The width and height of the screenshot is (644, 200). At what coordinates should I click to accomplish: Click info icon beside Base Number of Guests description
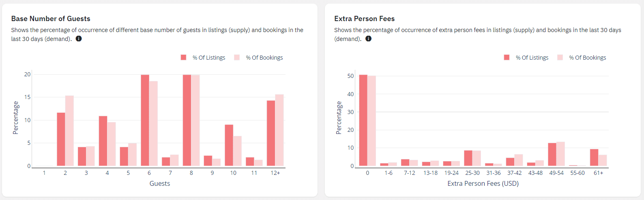[x=79, y=39]
